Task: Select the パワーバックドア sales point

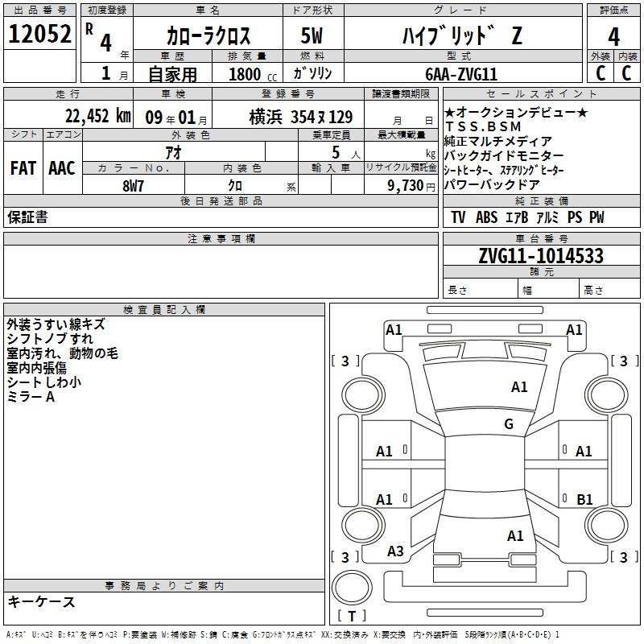Action: 492,185
